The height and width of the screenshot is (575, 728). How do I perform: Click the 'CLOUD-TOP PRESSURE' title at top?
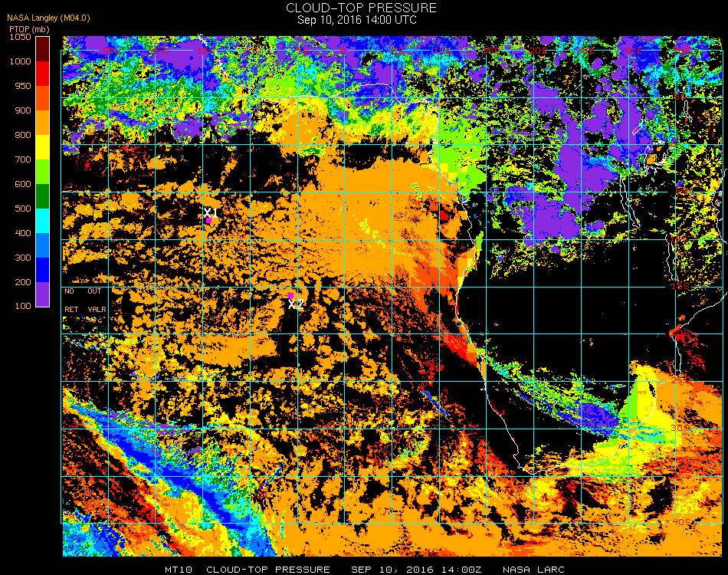361,8
